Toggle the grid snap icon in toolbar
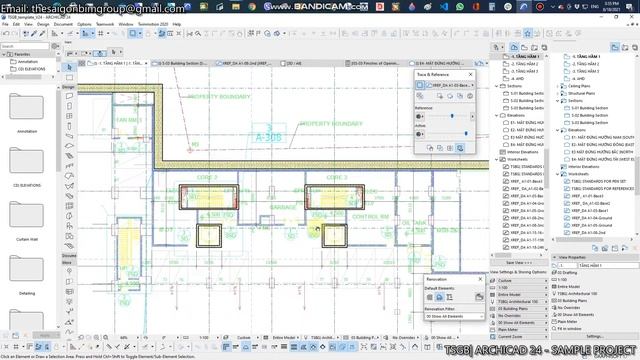640x360 pixels. [100, 34]
